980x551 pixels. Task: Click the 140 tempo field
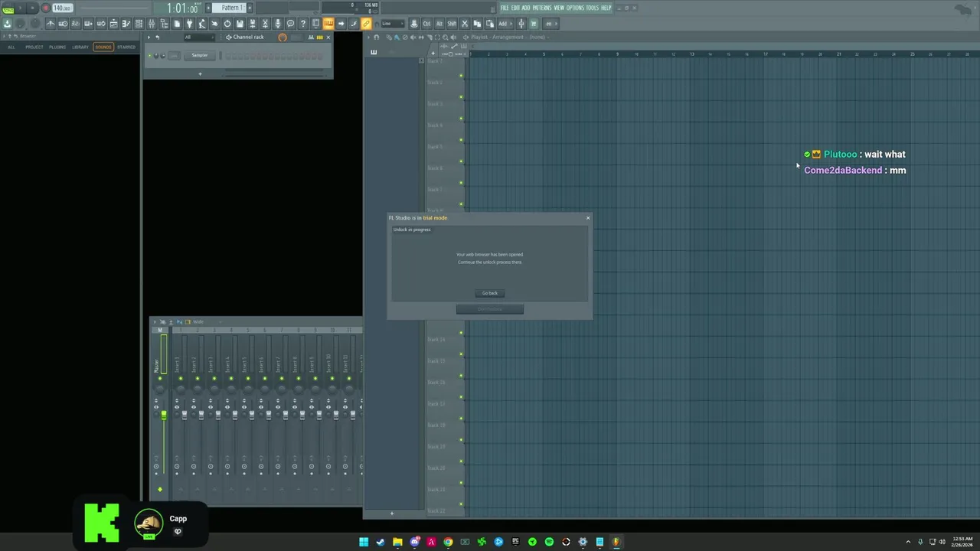[x=63, y=8]
